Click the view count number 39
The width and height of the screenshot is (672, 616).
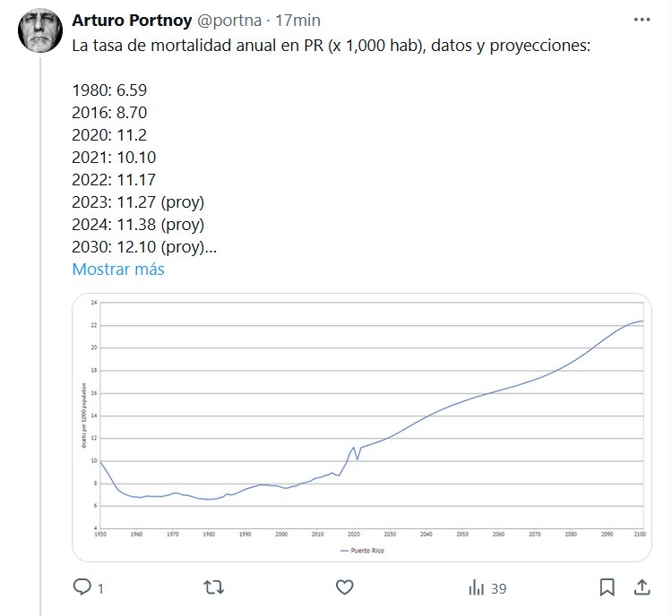(x=499, y=588)
